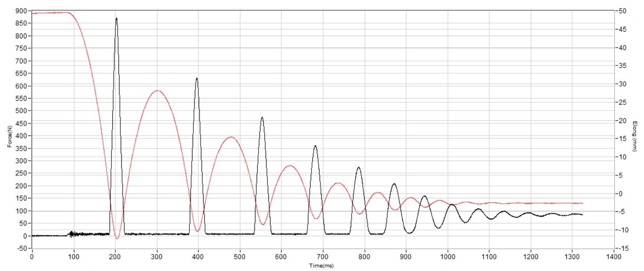The height and width of the screenshot is (271, 644).
Task: Click the second black force peak near 630 N
Action: click(x=197, y=78)
